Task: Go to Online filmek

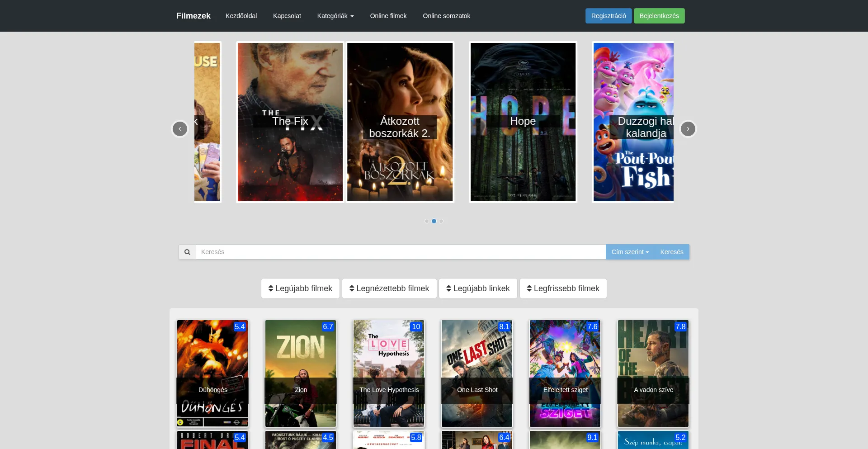Action: (x=388, y=16)
